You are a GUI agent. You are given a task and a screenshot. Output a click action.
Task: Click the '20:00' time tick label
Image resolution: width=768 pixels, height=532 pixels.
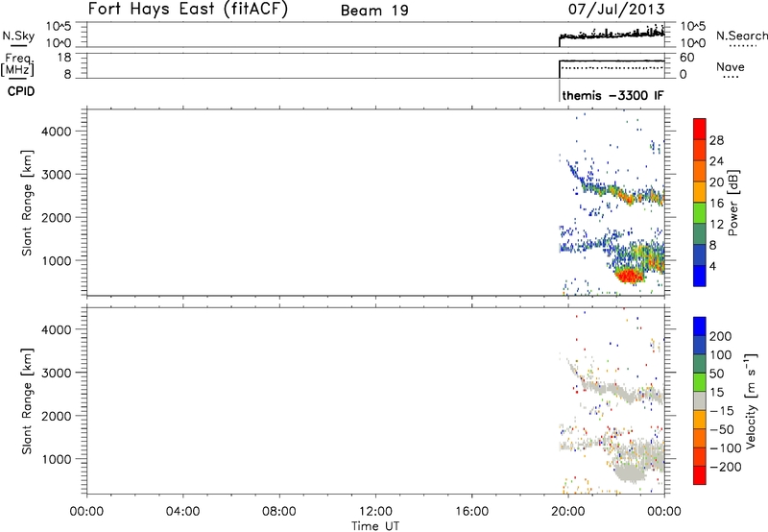pos(568,512)
